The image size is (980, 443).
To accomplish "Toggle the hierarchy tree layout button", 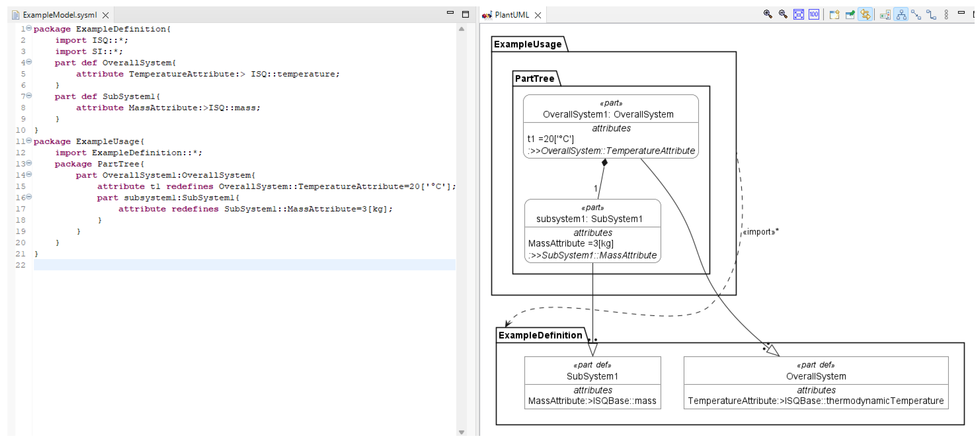I will (901, 14).
